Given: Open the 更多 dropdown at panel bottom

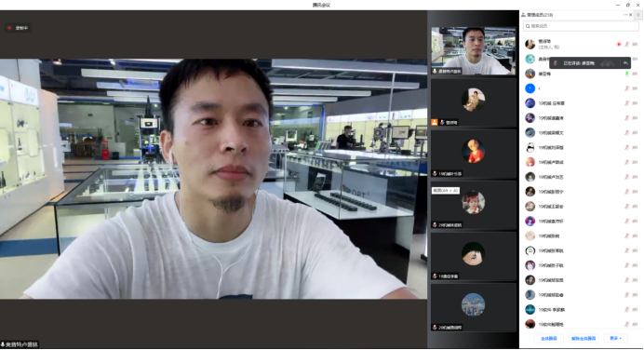Looking at the screenshot, I should (616, 339).
